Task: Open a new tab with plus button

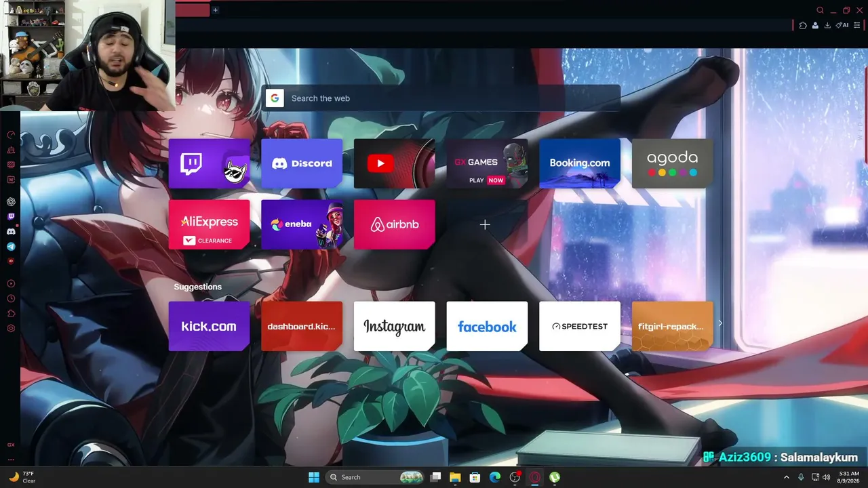Action: tap(215, 10)
